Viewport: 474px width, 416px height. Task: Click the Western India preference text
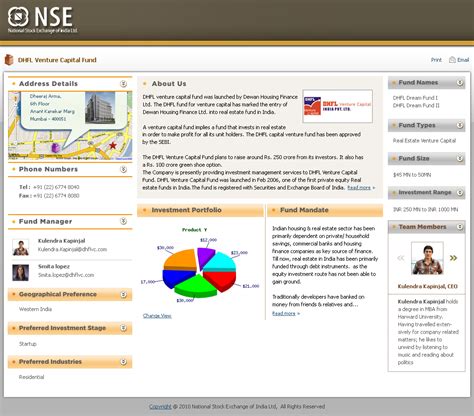click(x=35, y=309)
